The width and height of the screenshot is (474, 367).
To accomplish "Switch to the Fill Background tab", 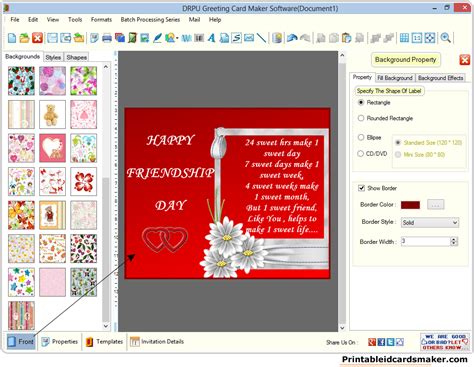I will 395,78.
